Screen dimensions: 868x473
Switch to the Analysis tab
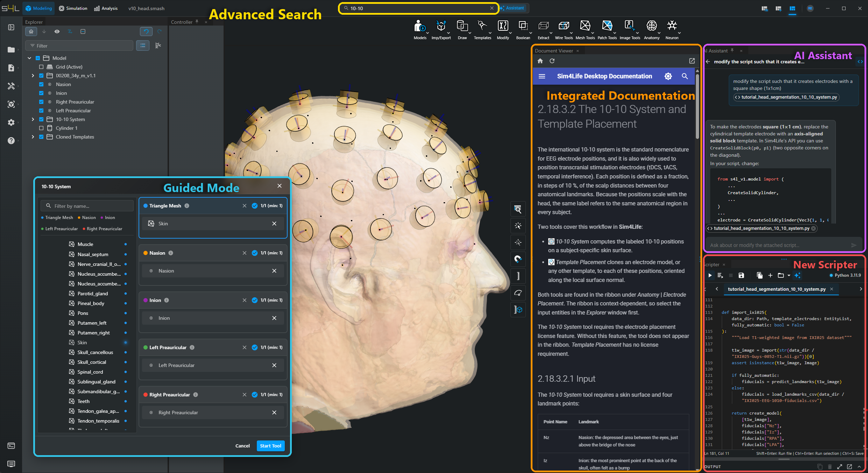click(x=106, y=8)
